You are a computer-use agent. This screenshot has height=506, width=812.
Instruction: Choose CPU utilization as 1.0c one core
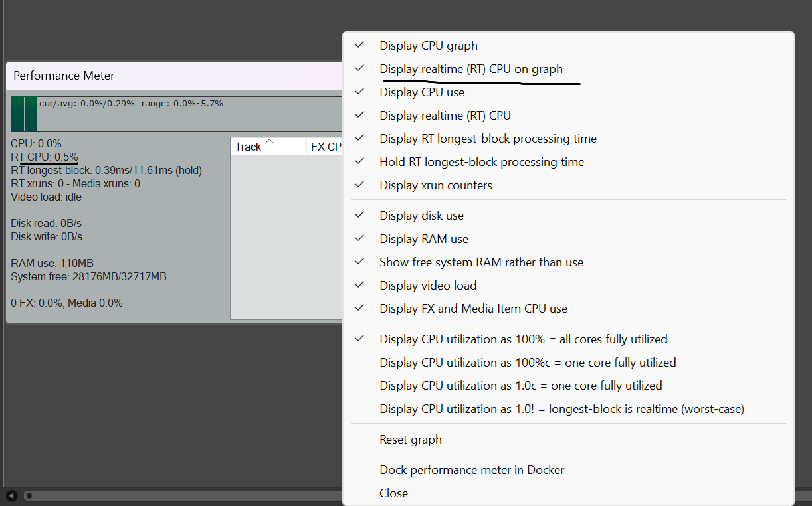(520, 386)
